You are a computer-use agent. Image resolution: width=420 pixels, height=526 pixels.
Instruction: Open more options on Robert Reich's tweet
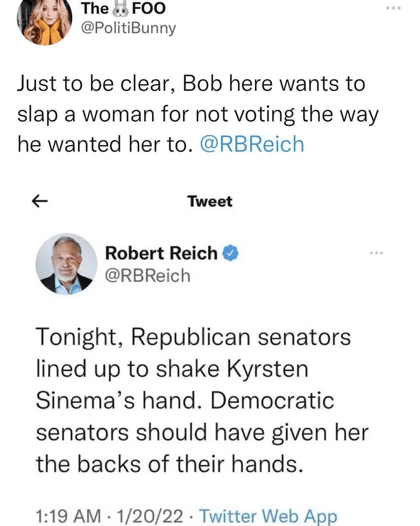[x=377, y=252]
